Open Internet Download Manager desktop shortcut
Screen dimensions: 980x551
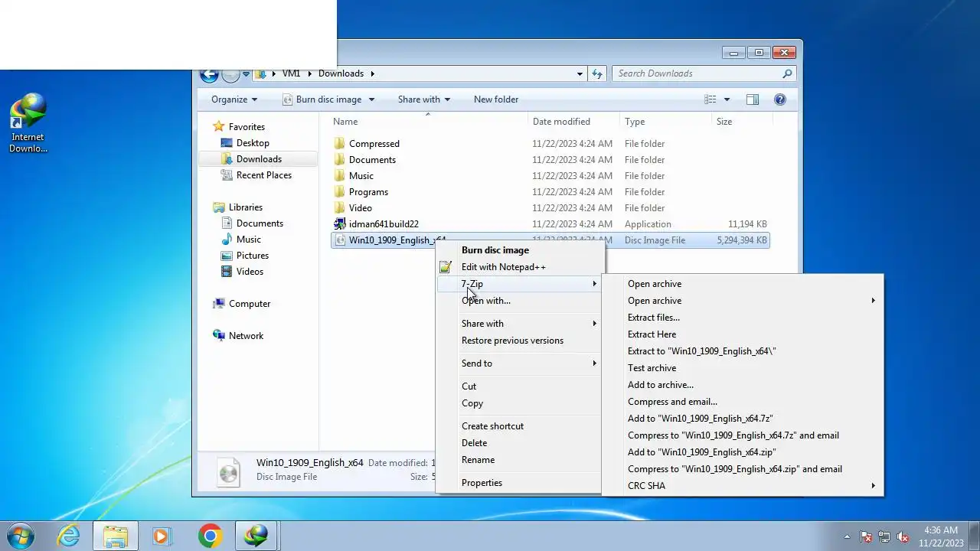coord(28,122)
